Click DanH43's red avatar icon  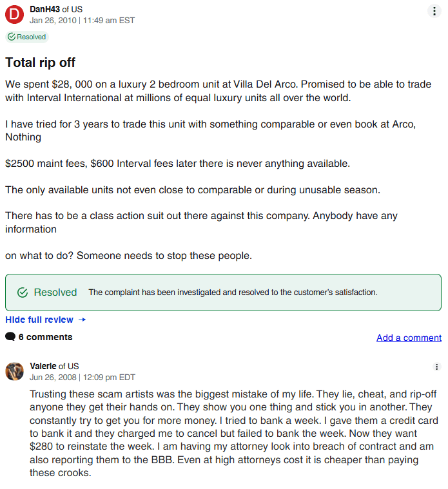click(15, 15)
